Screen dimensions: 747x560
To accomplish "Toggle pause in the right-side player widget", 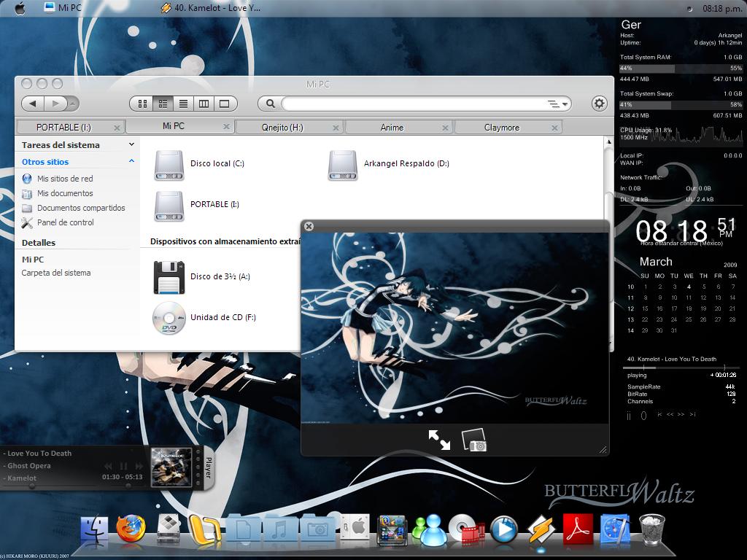I will (x=629, y=416).
